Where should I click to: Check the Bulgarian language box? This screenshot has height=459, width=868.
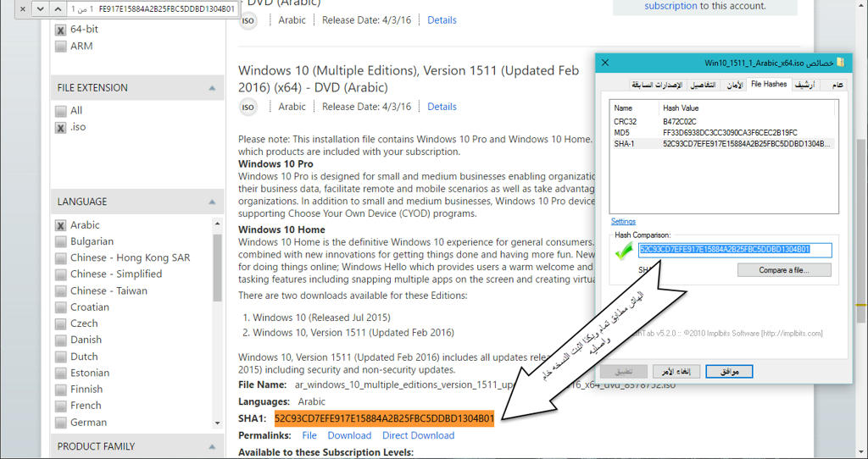pos(61,241)
